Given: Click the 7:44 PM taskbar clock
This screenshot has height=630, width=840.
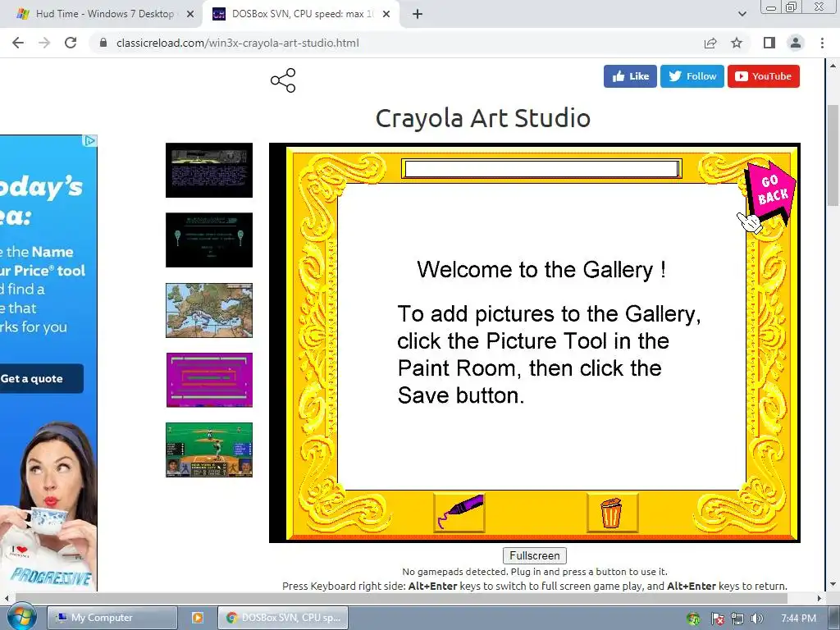Looking at the screenshot, I should point(798,619).
